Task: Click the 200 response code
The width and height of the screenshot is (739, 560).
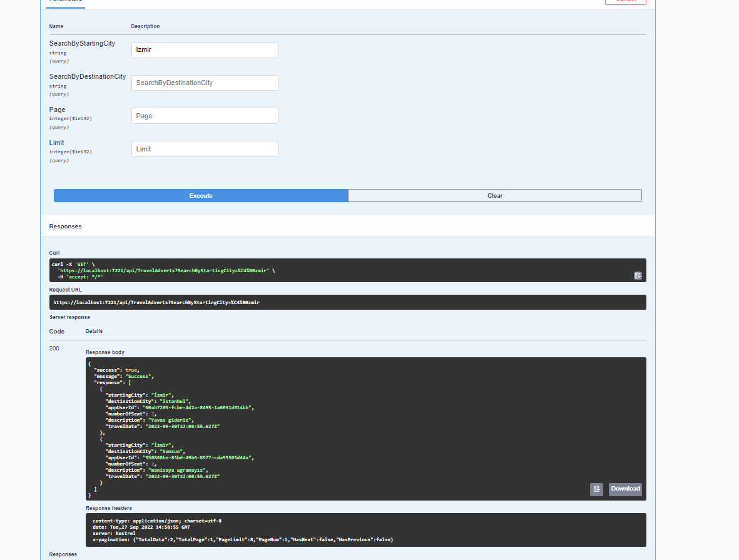Action: 54,348
